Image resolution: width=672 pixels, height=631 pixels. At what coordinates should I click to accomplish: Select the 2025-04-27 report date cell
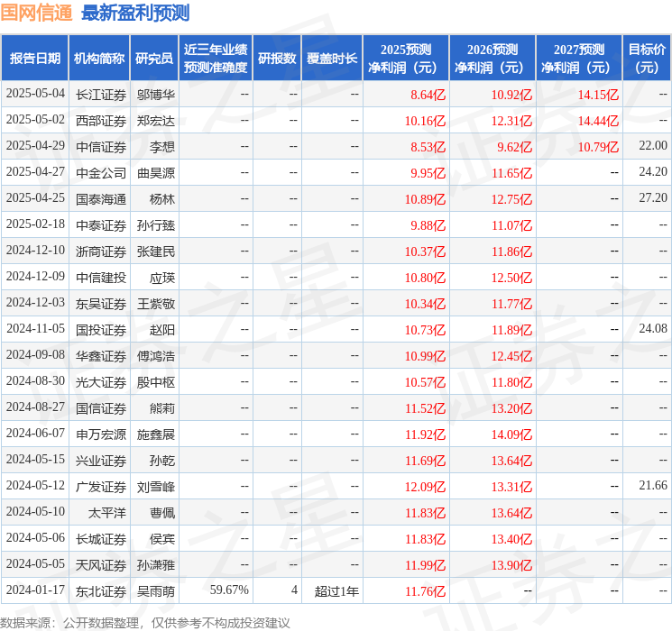click(x=35, y=172)
